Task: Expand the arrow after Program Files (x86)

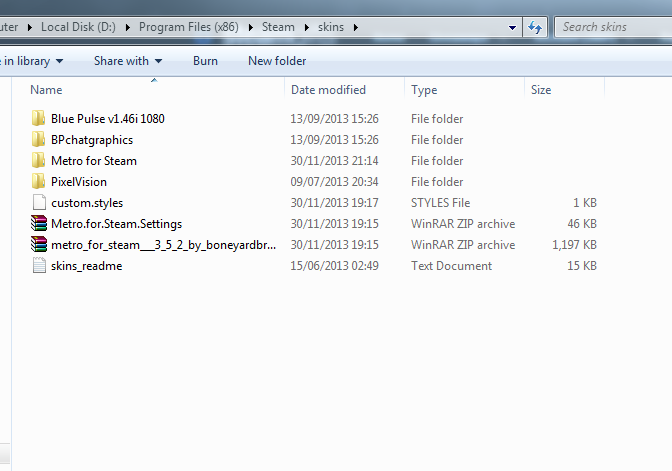Action: point(251,27)
